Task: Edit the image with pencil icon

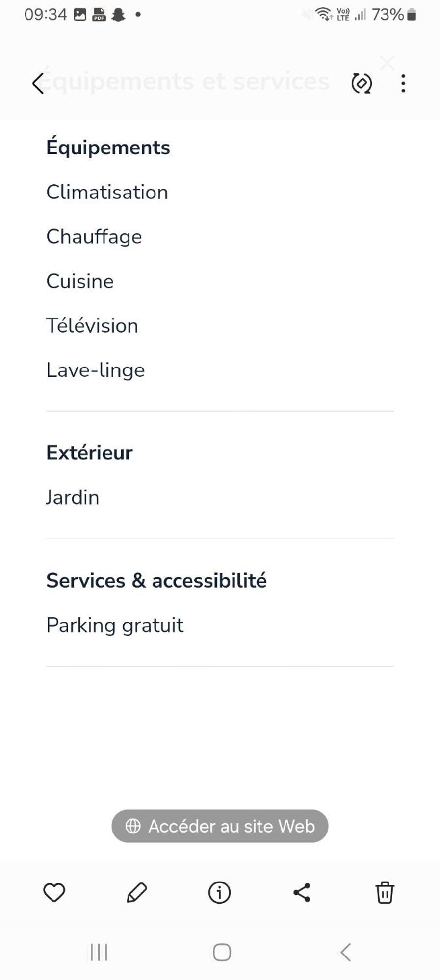Action: tap(137, 892)
